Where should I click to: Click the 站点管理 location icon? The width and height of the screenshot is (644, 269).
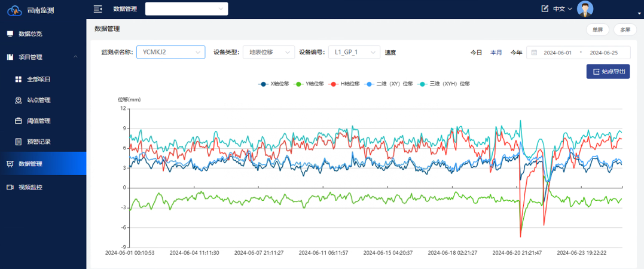(x=19, y=100)
